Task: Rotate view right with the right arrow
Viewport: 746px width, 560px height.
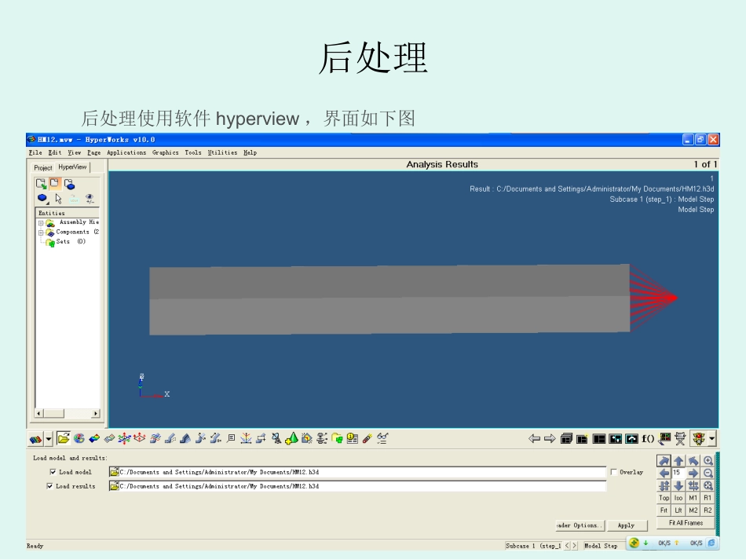Action: pos(693,473)
